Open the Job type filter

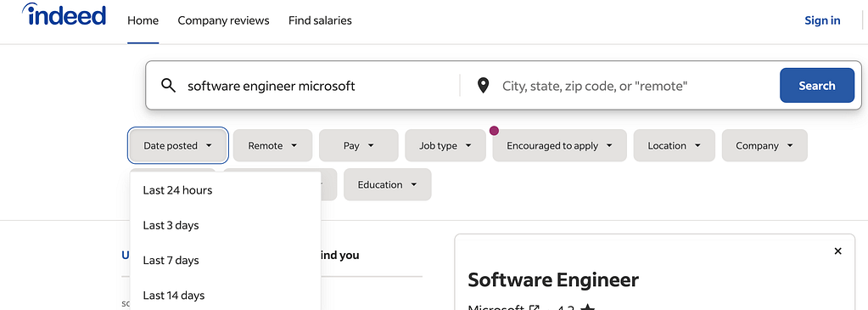pyautogui.click(x=445, y=145)
